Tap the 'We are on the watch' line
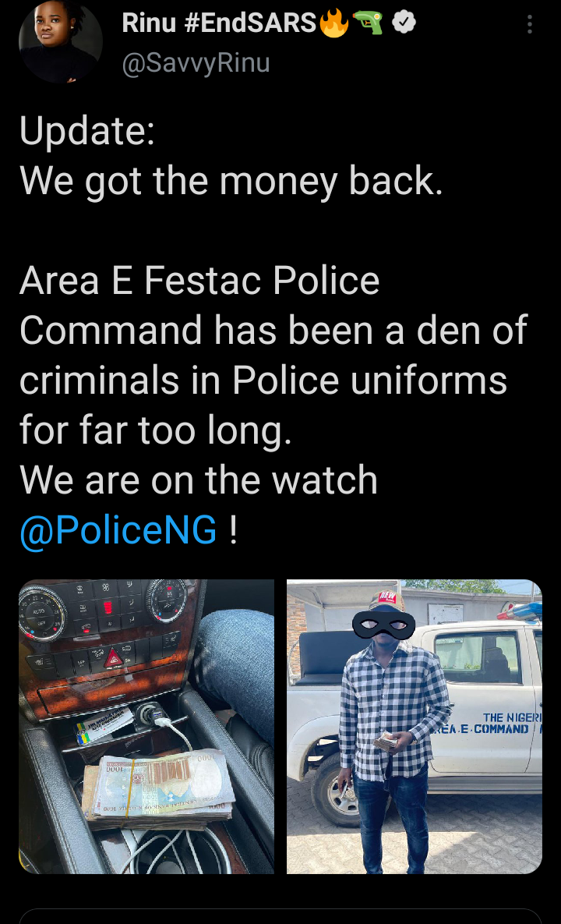Screen dimensions: 561x924 pyautogui.click(x=199, y=480)
